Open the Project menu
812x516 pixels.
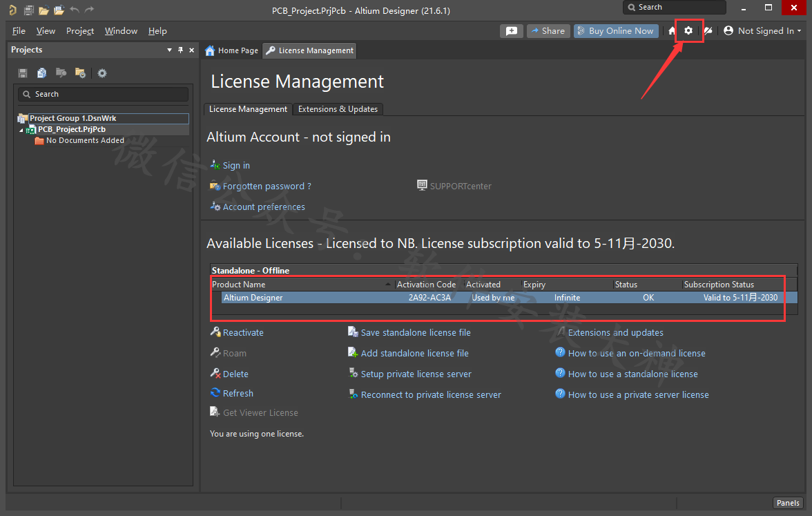80,31
